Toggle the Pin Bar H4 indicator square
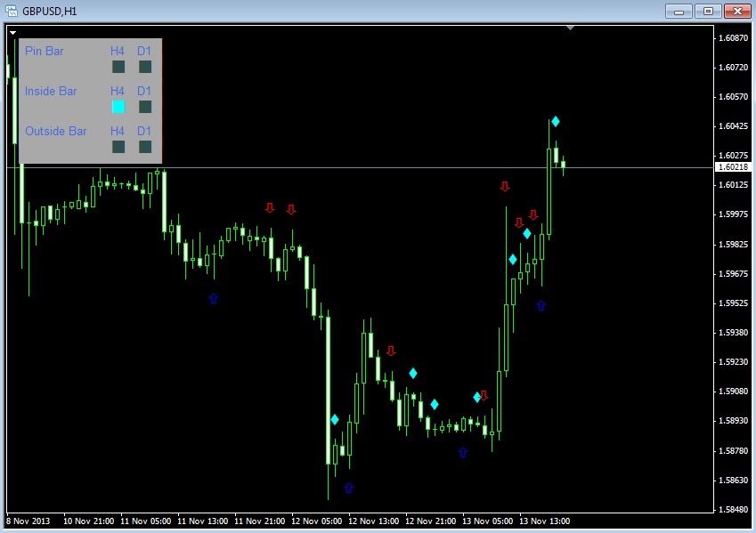 click(118, 67)
